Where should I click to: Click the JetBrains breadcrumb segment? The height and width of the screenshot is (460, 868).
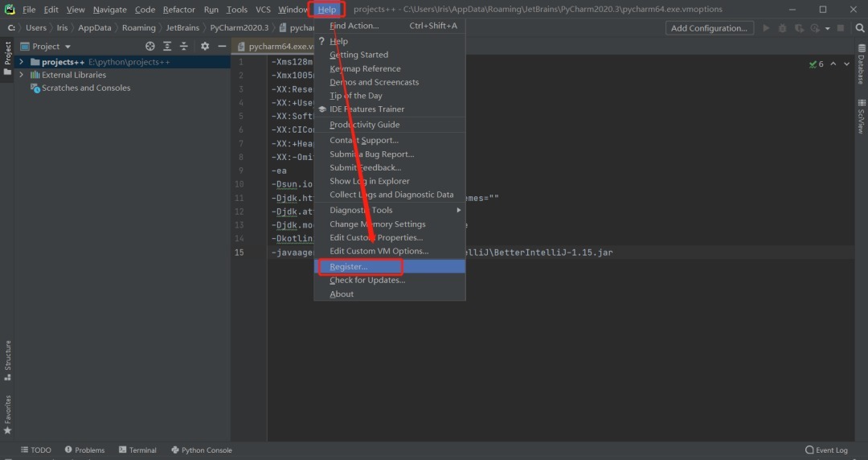pyautogui.click(x=182, y=27)
